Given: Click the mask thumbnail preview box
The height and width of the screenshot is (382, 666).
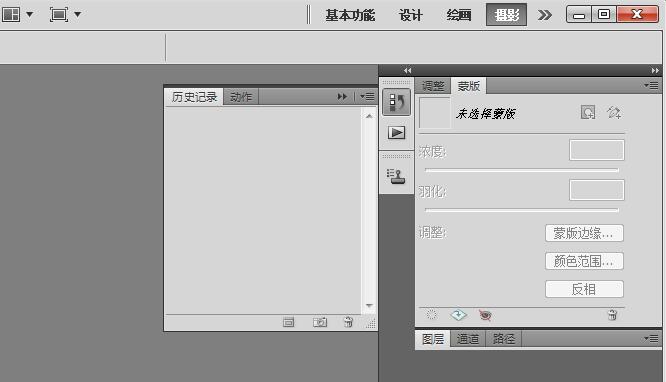Looking at the screenshot, I should 435,113.
